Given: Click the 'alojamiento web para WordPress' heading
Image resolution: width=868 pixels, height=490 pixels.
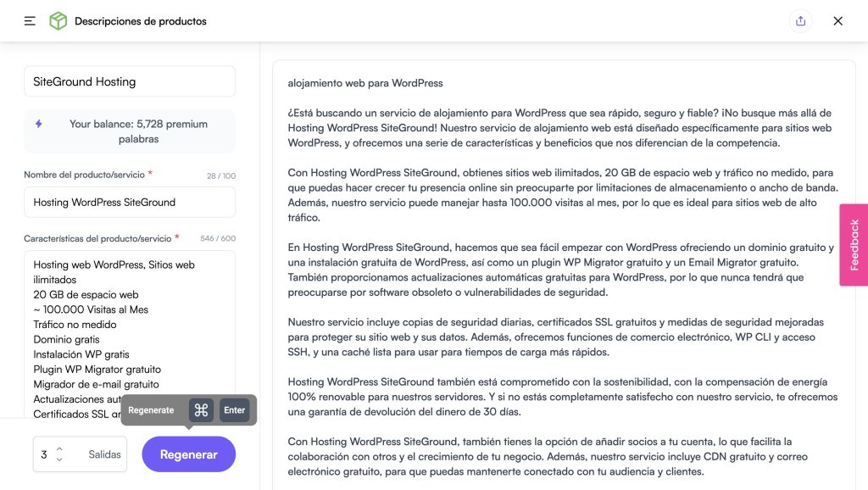Looking at the screenshot, I should (365, 83).
